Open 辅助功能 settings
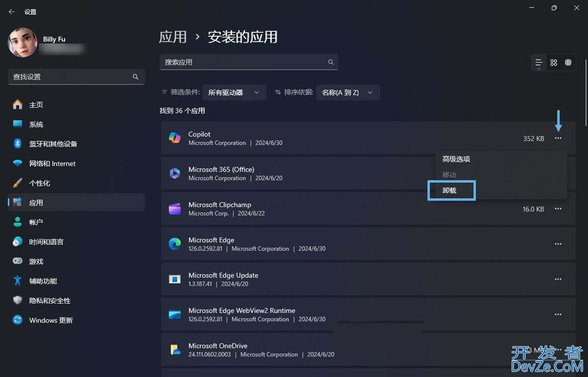The width and height of the screenshot is (588, 377). point(76,281)
